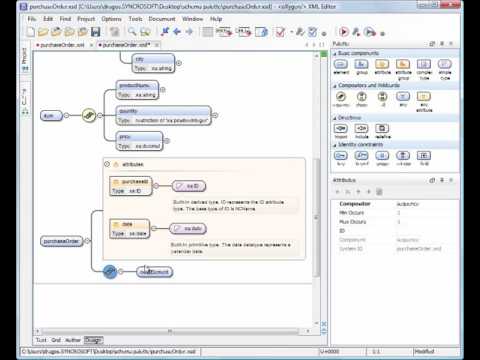Open the Options menu
This screenshot has width=480, height=360.
(x=112, y=19)
